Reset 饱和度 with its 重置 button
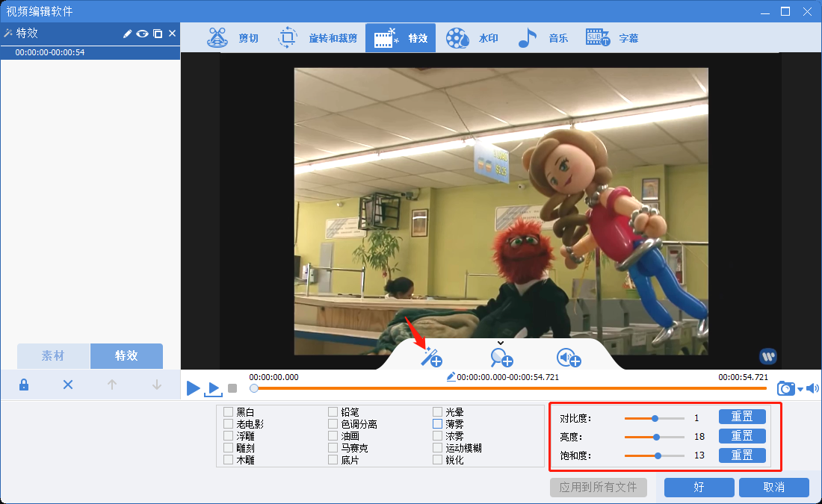 tap(742, 455)
